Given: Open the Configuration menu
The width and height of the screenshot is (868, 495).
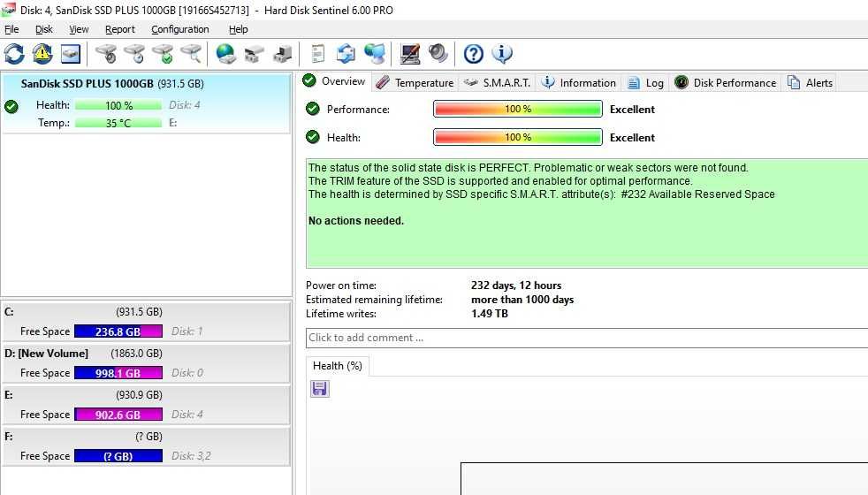Looking at the screenshot, I should pyautogui.click(x=180, y=29).
